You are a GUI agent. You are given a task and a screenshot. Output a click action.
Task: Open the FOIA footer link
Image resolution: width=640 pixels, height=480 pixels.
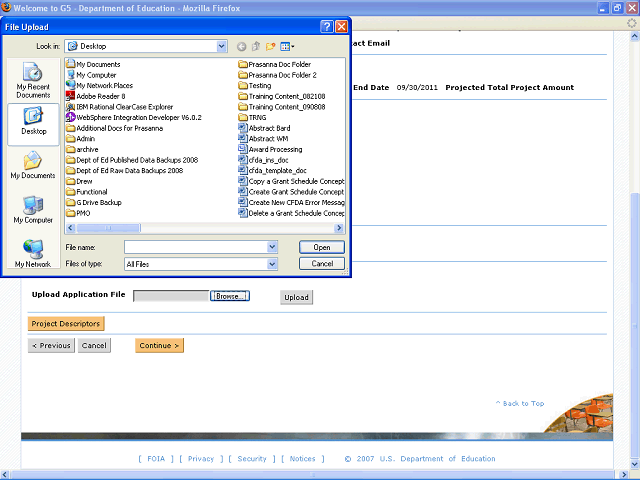(x=156, y=459)
